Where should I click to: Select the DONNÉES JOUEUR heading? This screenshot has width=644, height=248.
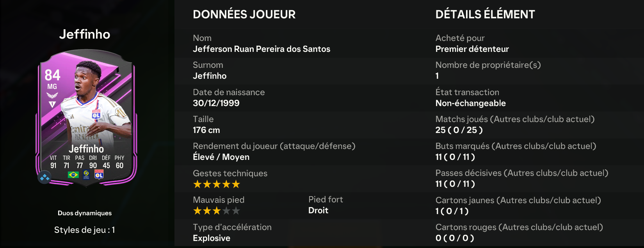[x=244, y=14]
